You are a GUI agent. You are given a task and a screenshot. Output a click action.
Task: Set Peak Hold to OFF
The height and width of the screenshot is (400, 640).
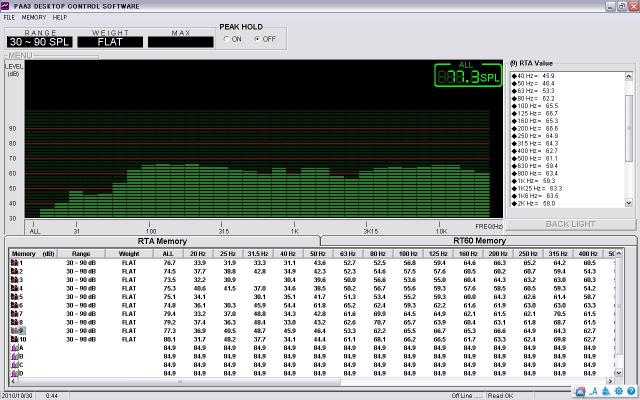click(x=257, y=39)
